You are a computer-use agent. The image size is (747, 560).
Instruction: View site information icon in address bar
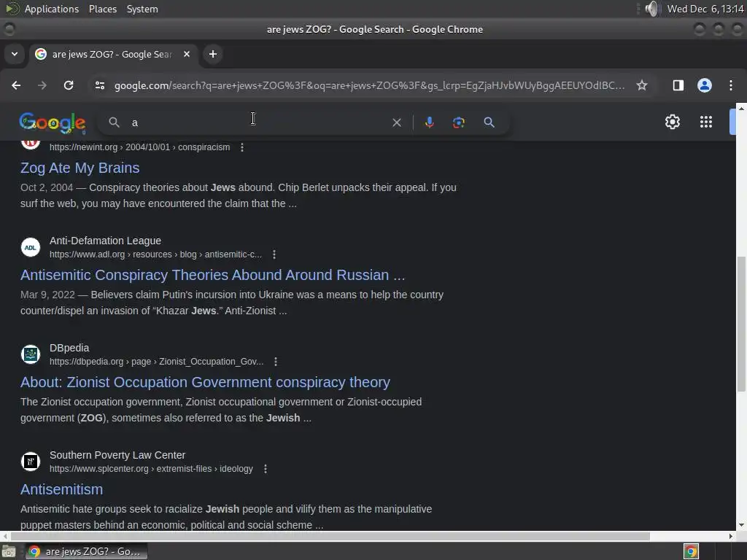coord(99,85)
